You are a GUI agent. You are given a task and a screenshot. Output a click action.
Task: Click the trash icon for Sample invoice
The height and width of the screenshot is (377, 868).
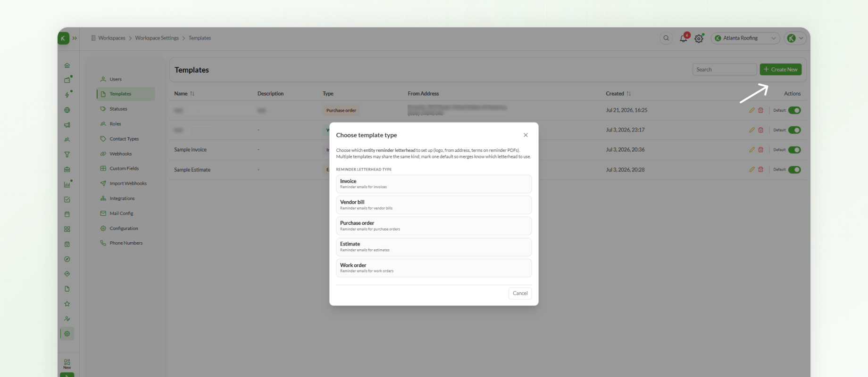click(x=761, y=150)
